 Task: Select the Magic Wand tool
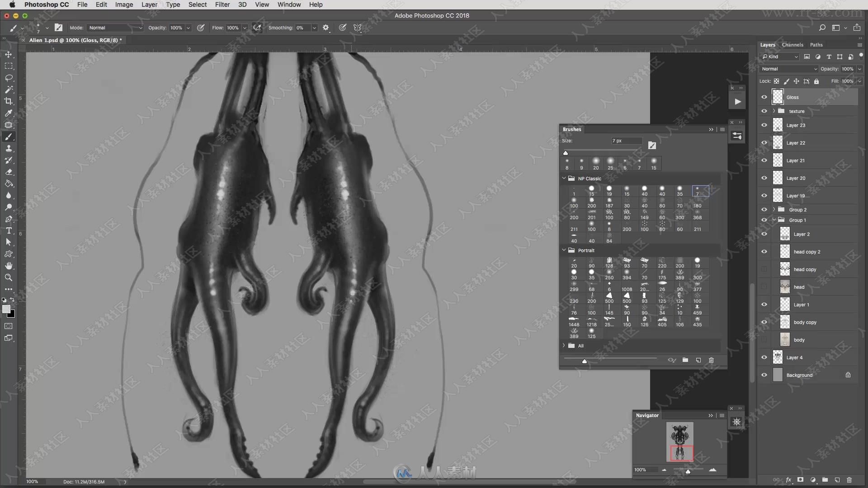pyautogui.click(x=9, y=89)
